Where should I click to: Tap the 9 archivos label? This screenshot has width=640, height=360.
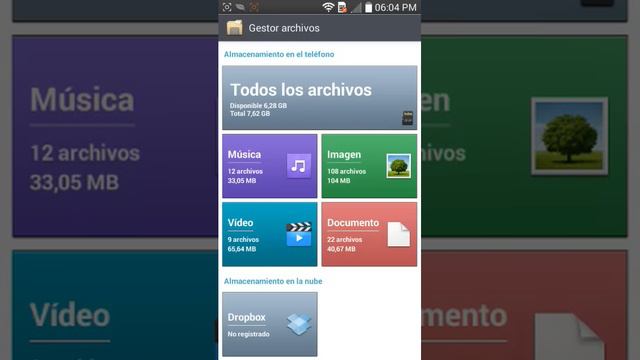243,240
